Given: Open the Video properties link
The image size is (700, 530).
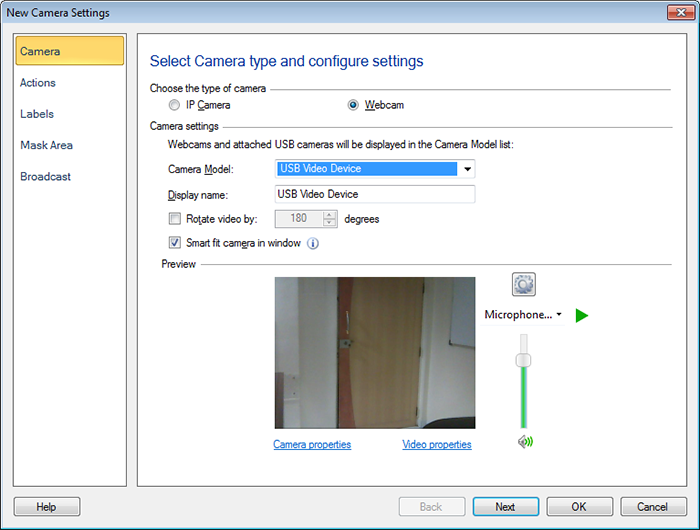Looking at the screenshot, I should (436, 444).
